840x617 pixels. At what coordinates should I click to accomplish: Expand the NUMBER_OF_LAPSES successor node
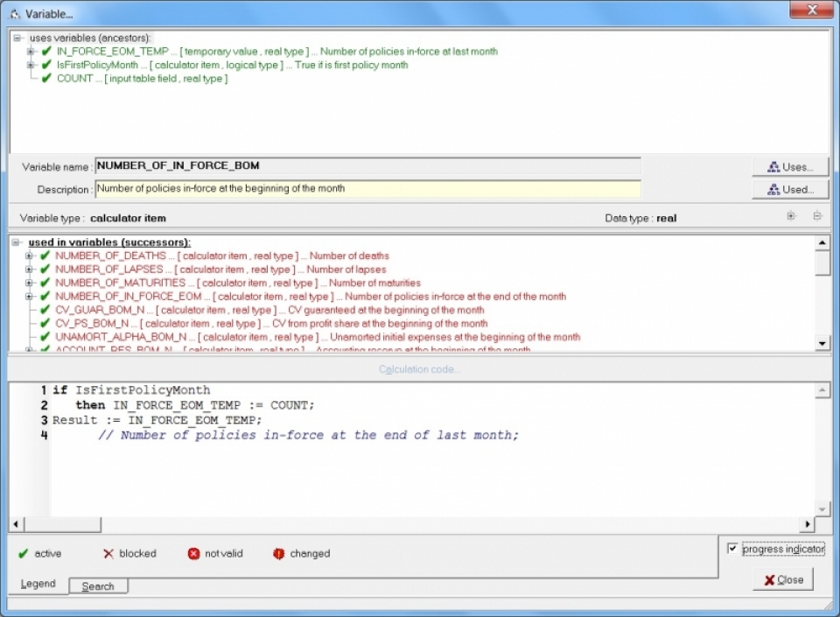(30, 270)
